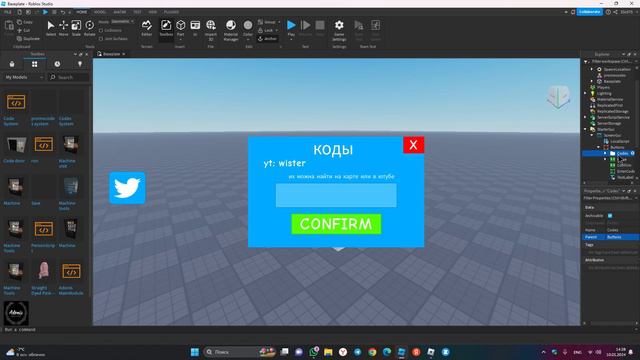Click the Collaborate button

tap(589, 12)
